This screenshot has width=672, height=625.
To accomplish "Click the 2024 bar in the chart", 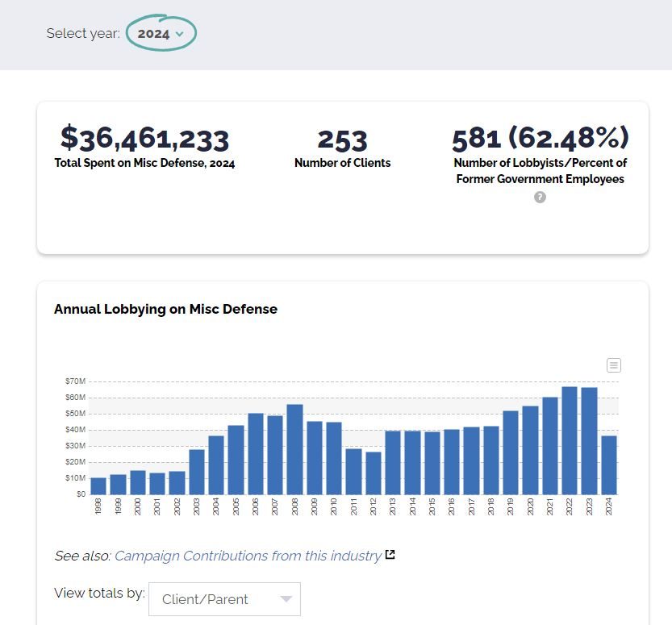I will (x=609, y=465).
